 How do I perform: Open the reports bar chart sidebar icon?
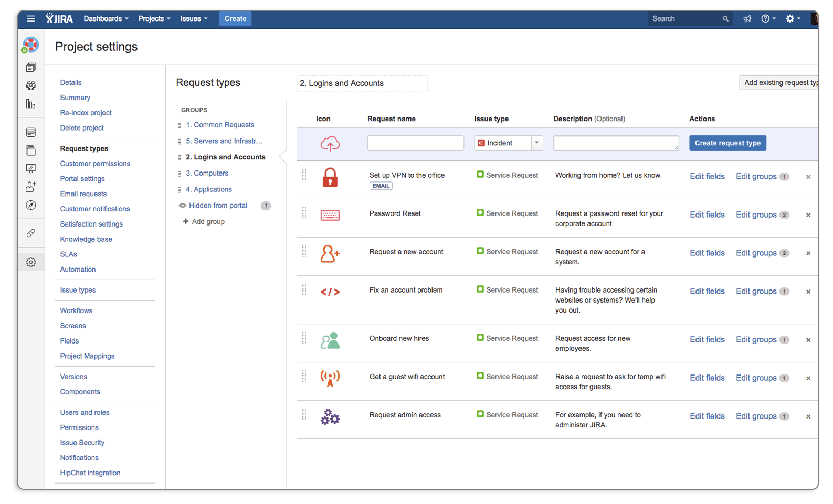[31, 104]
